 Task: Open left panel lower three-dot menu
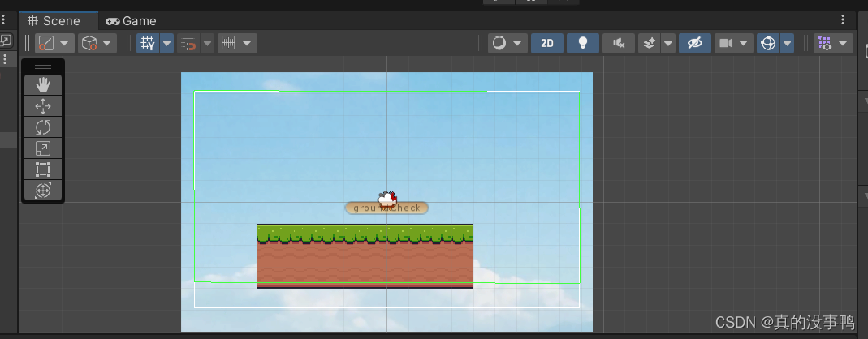click(5, 58)
